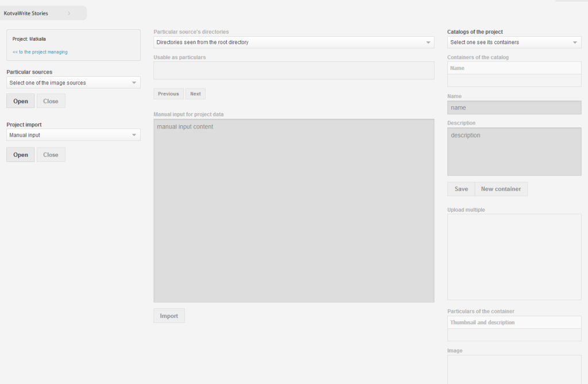Click the Usable as particulars box

pyautogui.click(x=293, y=71)
